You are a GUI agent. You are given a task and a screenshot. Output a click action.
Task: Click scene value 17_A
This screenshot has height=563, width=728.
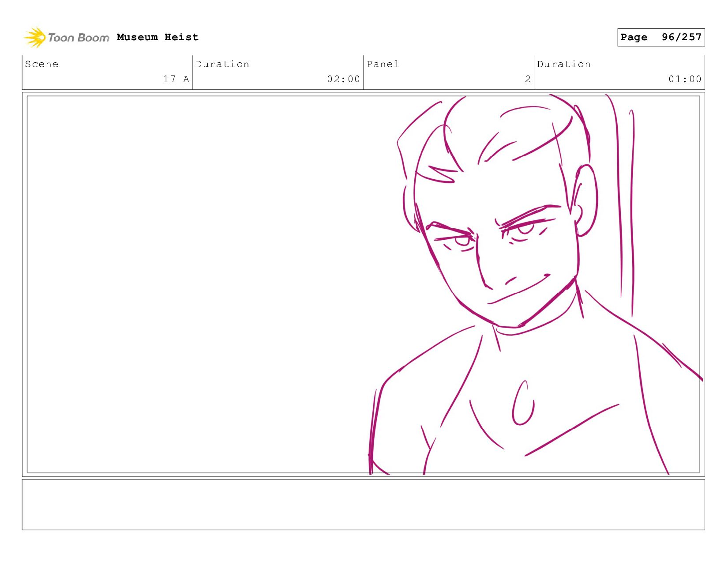176,79
